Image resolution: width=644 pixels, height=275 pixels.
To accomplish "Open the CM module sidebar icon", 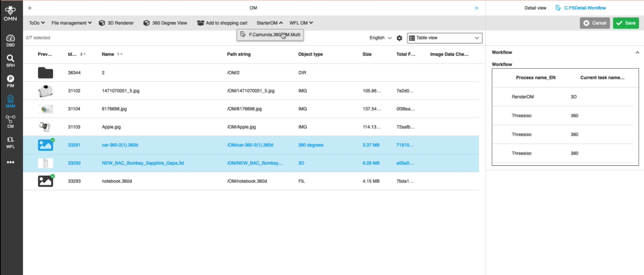I will point(10,121).
